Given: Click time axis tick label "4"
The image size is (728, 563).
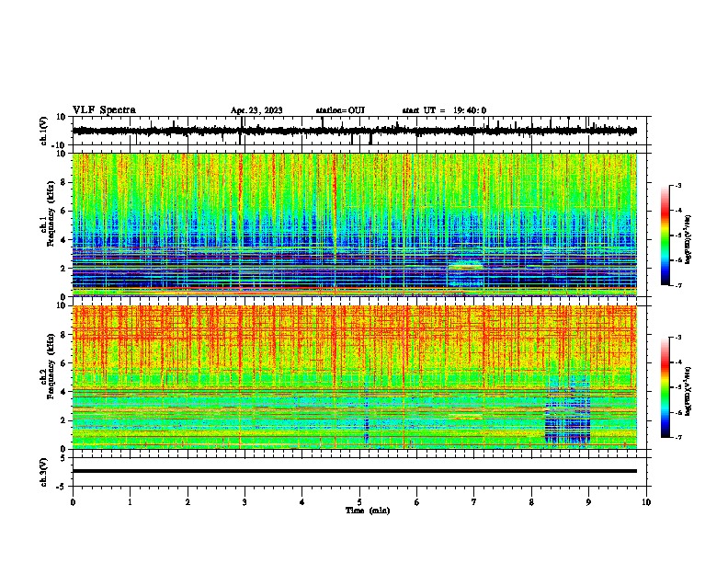Looking at the screenshot, I should (x=302, y=502).
